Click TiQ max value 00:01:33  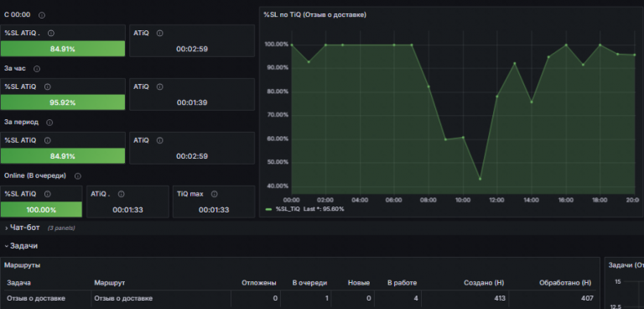pyautogui.click(x=214, y=210)
